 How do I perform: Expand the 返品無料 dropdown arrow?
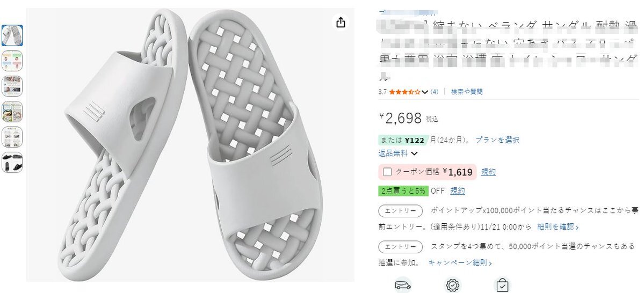(x=414, y=153)
